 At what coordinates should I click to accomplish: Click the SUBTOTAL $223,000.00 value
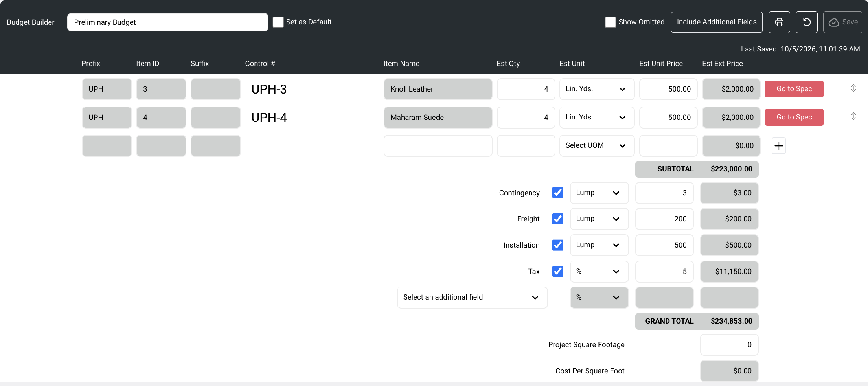[731, 169]
